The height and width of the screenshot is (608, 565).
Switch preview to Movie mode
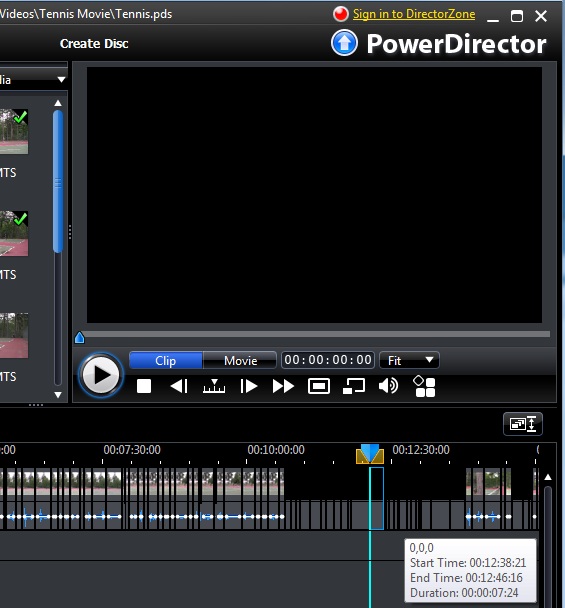point(240,361)
